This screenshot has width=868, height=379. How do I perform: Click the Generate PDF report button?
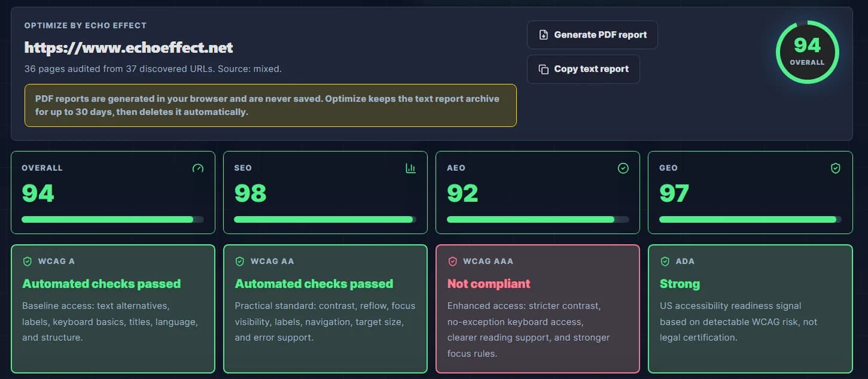[592, 35]
